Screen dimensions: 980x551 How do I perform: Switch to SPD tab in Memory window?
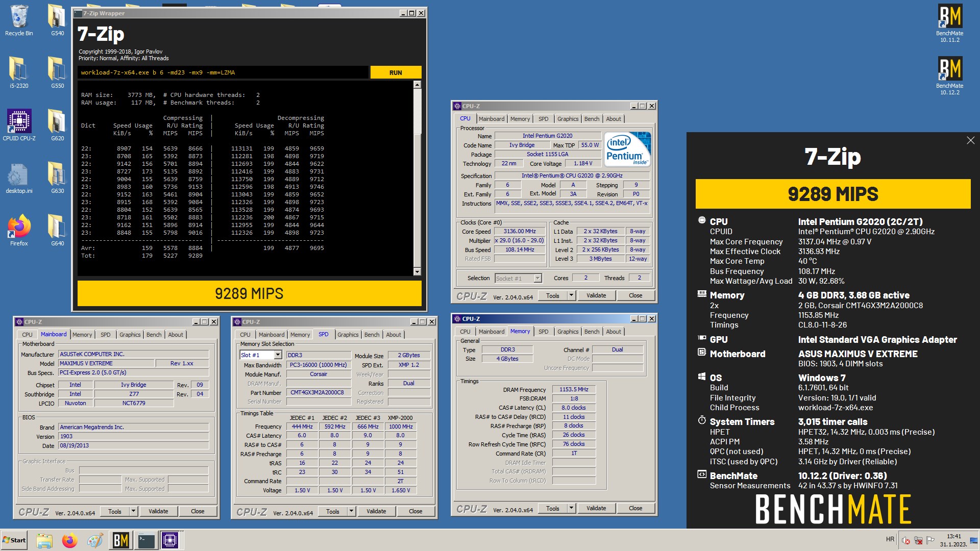(544, 332)
